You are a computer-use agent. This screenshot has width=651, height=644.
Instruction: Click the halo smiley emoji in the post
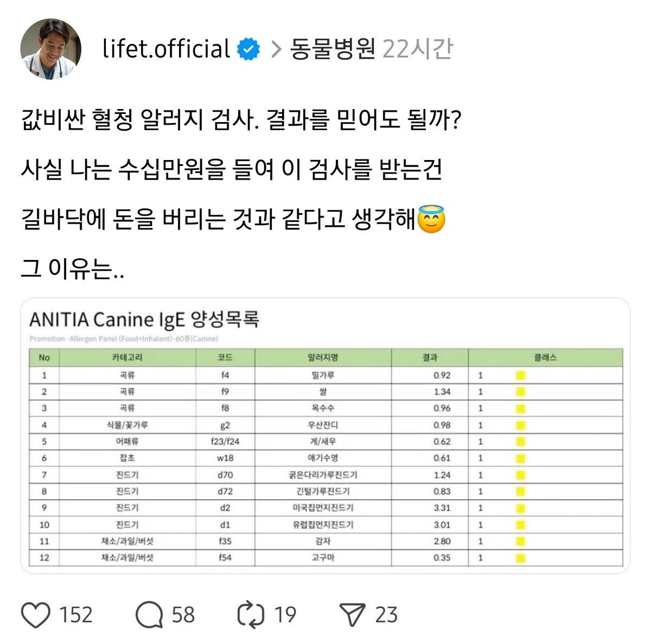tap(432, 220)
